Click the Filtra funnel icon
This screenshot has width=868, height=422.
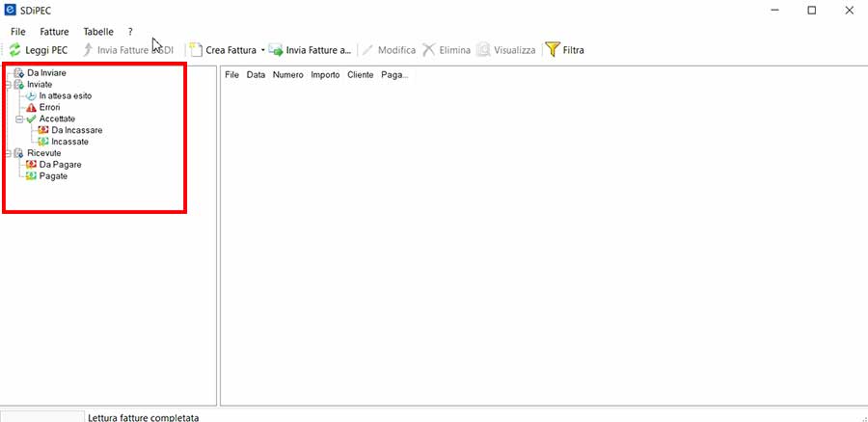pos(552,50)
